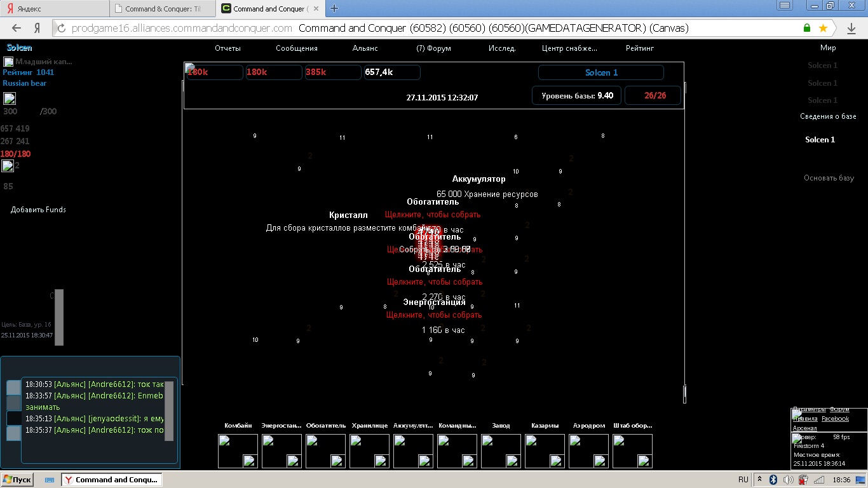Click the Аккумулятор label on the base

pos(479,179)
